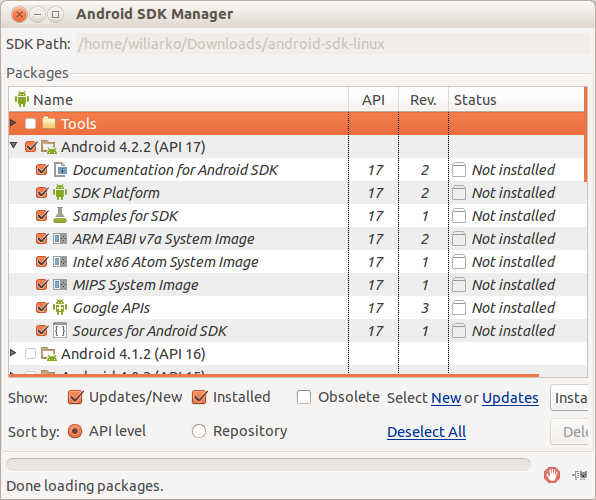Click the red stop hand icon
Image resolution: width=596 pixels, height=500 pixels.
(x=552, y=475)
